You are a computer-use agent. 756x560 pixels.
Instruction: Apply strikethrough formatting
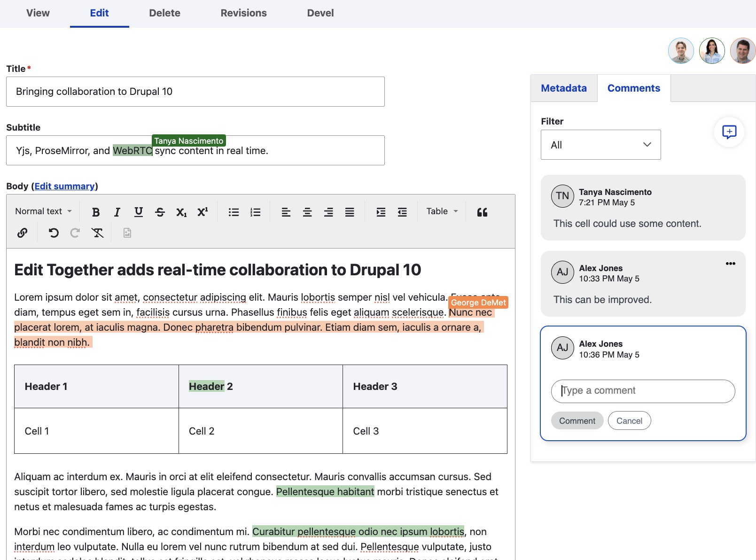160,212
